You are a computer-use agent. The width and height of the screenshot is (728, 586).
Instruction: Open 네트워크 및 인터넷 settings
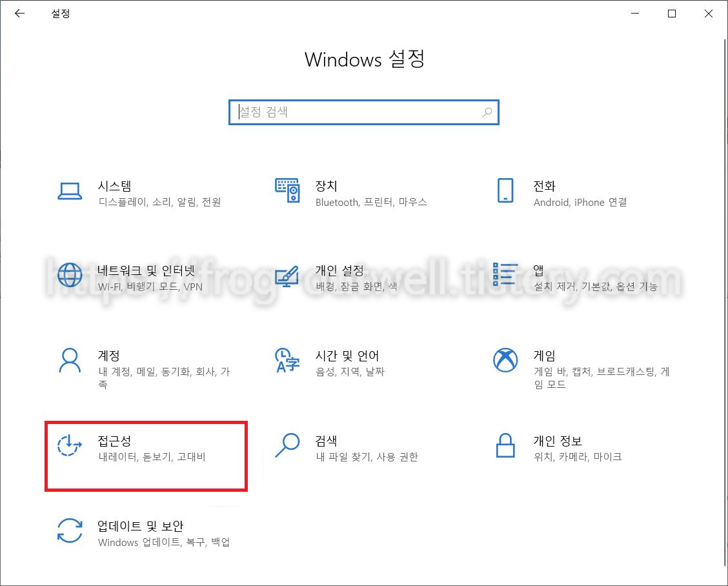tap(146, 270)
